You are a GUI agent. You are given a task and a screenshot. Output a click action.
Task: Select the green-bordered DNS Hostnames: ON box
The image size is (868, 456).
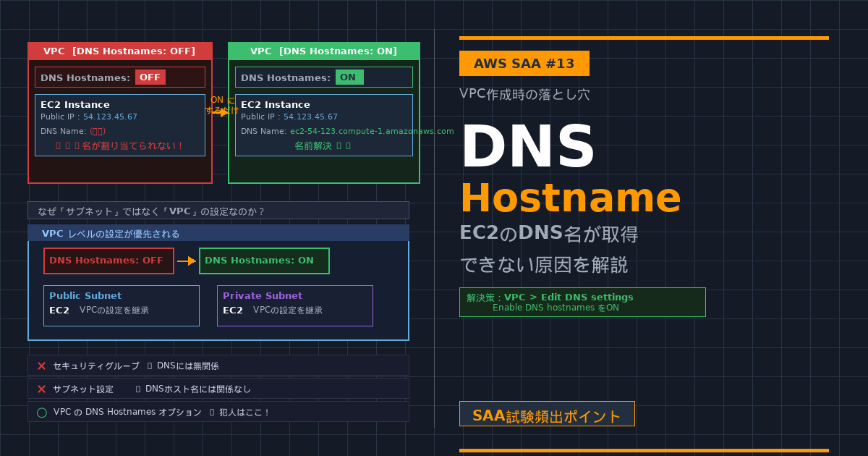(x=264, y=261)
